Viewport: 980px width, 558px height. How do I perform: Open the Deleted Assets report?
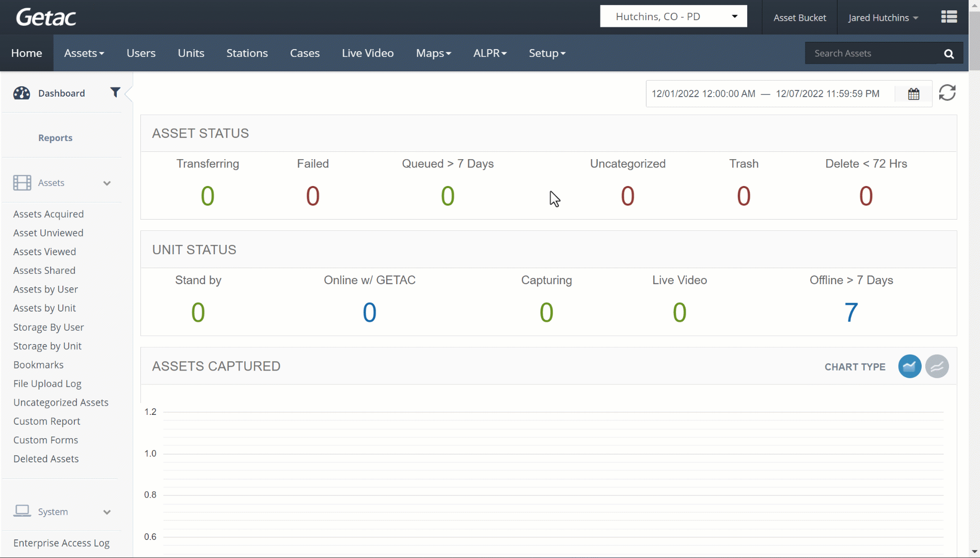(x=46, y=459)
